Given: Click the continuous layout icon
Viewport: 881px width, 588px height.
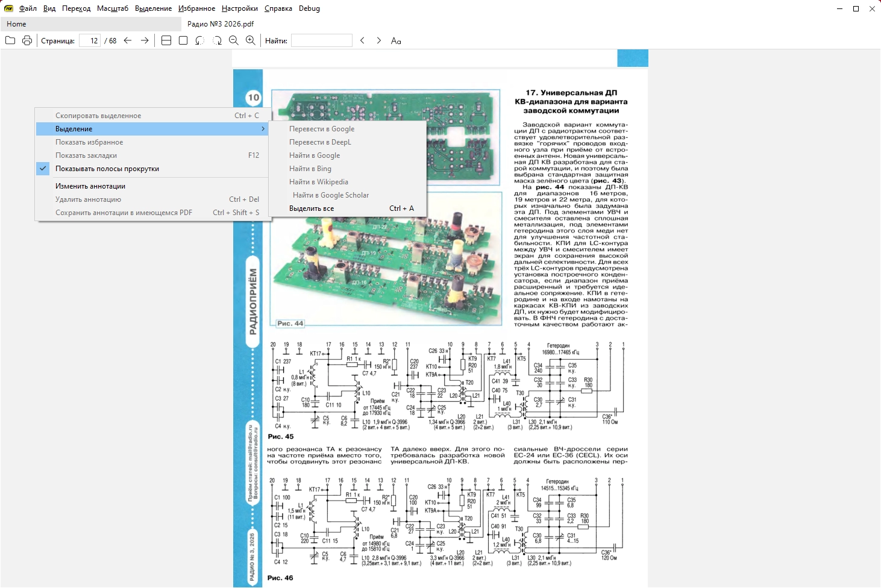Looking at the screenshot, I should coord(166,40).
